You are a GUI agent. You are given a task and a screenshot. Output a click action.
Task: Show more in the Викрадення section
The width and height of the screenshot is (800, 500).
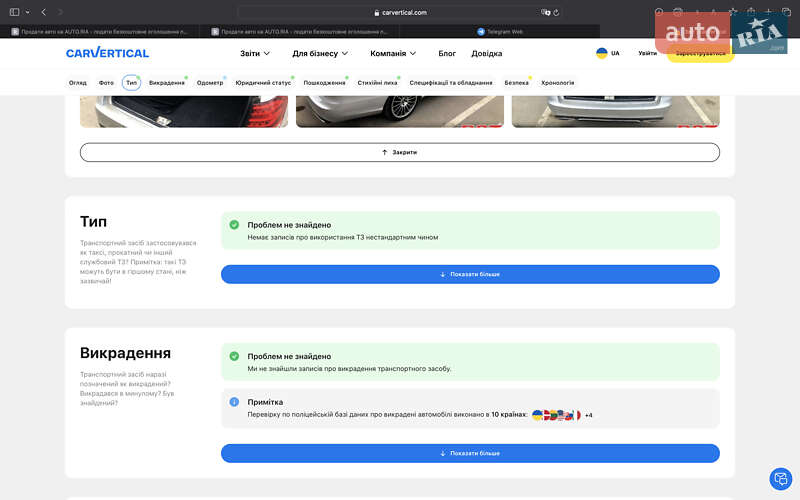coord(470,453)
